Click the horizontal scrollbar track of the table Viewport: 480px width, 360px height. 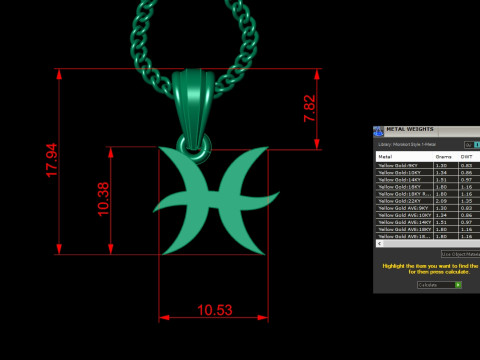[x=431, y=244]
